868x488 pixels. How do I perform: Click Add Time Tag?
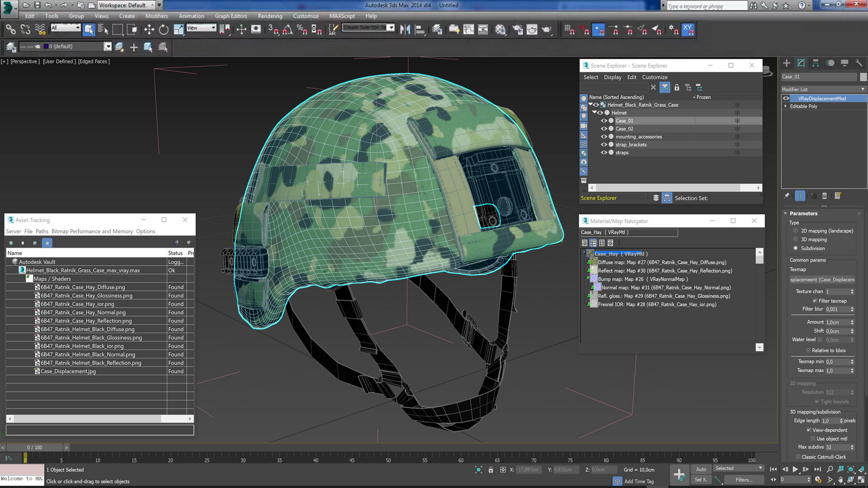tap(639, 482)
